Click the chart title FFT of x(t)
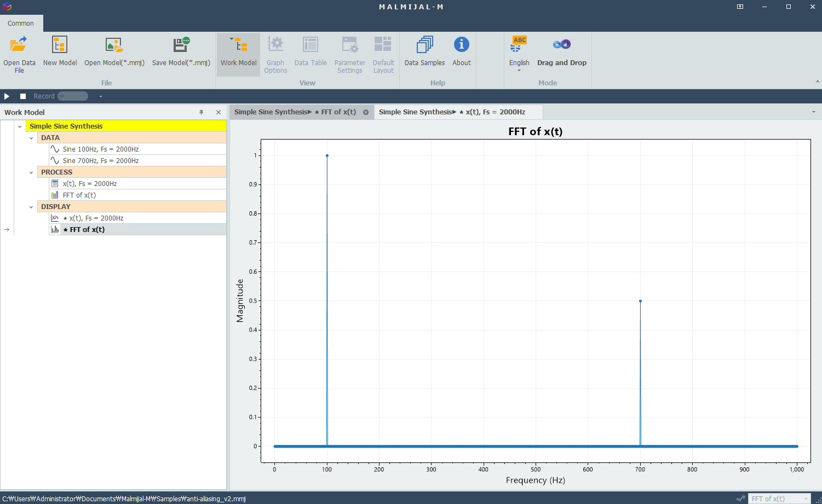The width and height of the screenshot is (822, 504). coord(535,131)
